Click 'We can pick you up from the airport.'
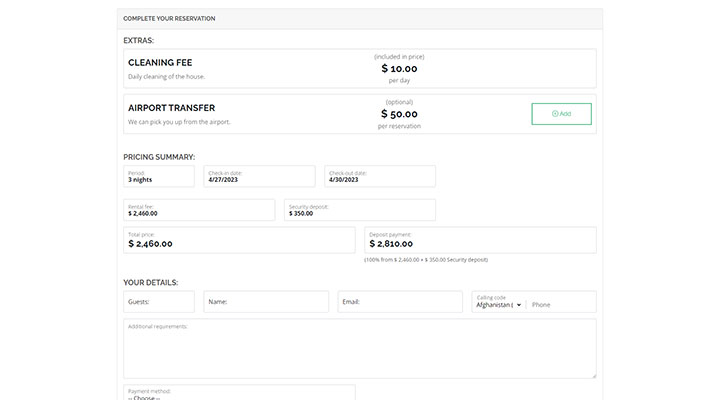The image size is (720, 400). [x=179, y=122]
